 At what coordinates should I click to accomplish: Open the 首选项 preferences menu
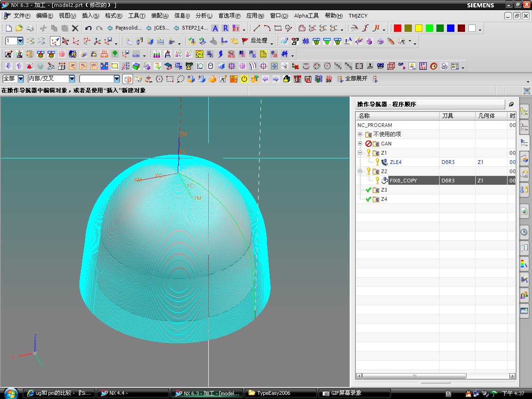229,16
